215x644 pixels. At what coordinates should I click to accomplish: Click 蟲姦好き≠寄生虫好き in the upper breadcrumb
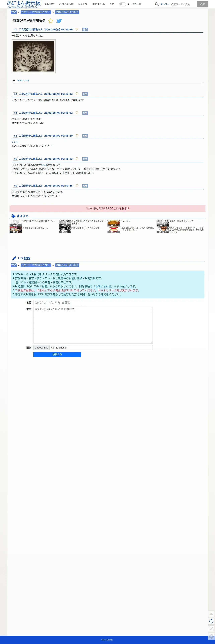point(67,12)
